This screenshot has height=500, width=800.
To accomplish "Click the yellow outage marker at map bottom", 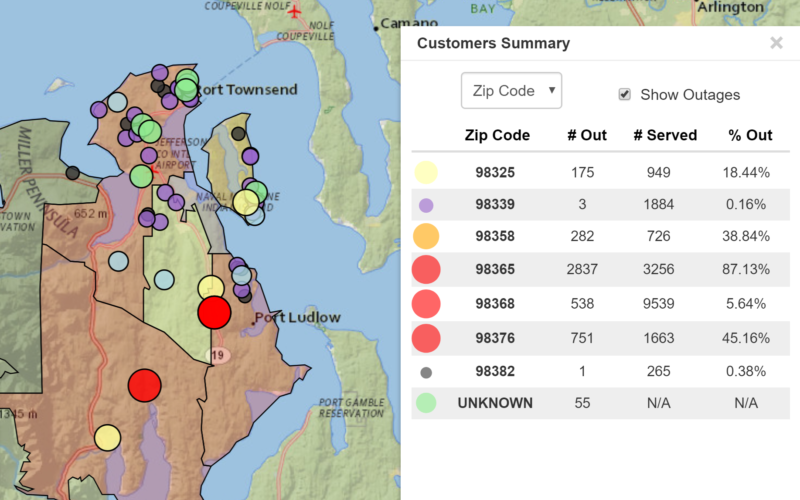I will tap(107, 438).
